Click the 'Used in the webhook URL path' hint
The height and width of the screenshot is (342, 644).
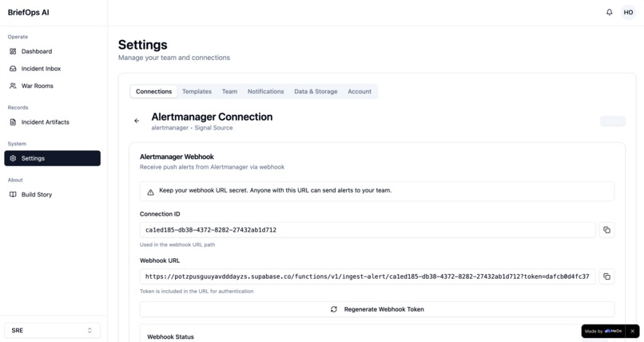tap(177, 245)
